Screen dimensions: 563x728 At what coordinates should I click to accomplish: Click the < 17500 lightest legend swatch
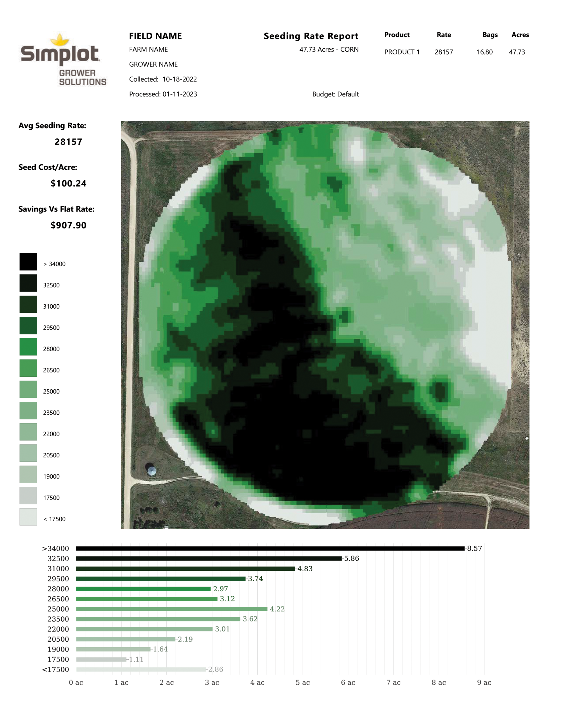(x=28, y=517)
